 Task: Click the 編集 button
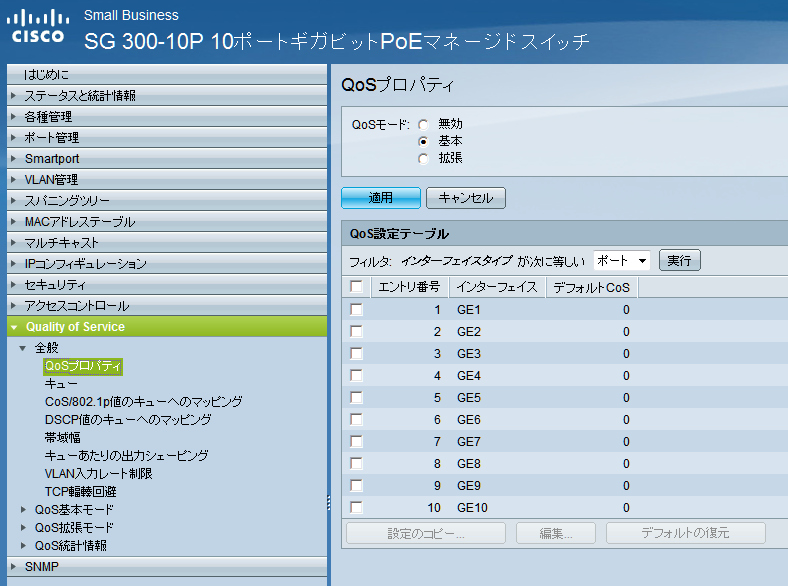pos(556,533)
